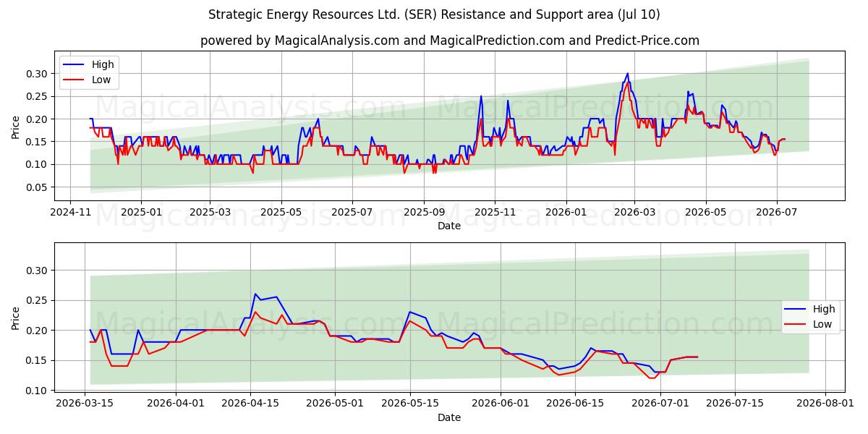Click the '2026-05' tick label
Image resolution: width=868 pixels, height=434 pixels.
click(x=705, y=213)
